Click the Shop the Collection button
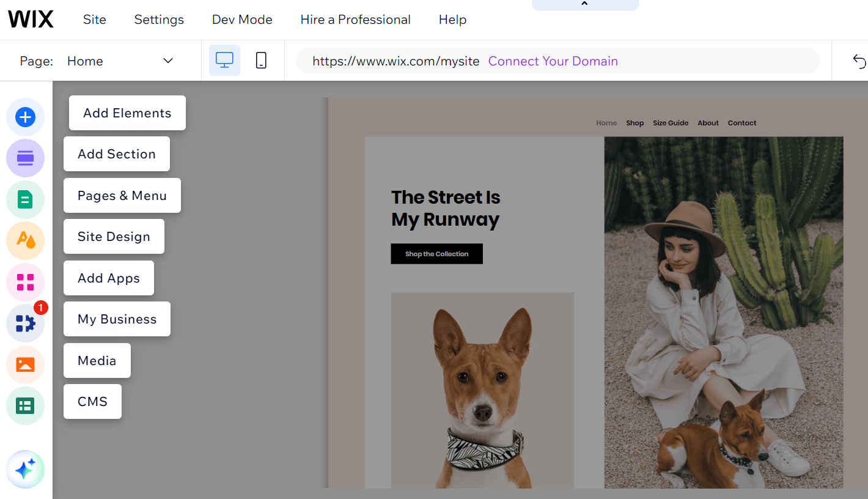This screenshot has width=868, height=499. click(x=436, y=253)
